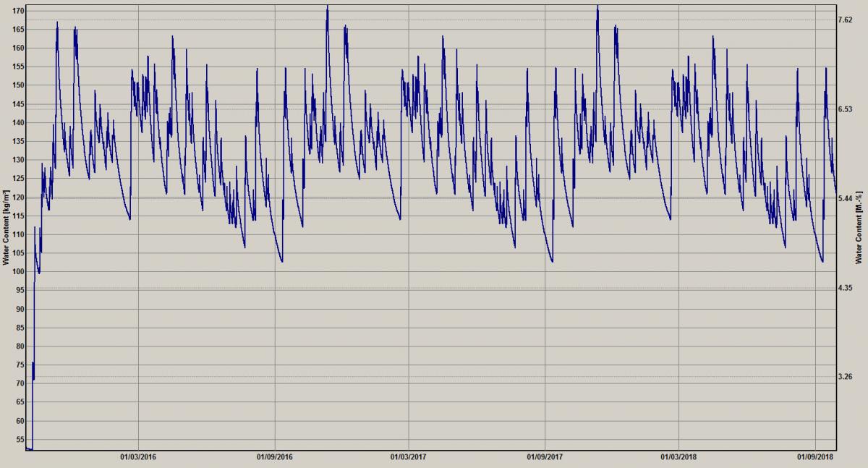This screenshot has width=868, height=468.
Task: Click the 140 left axis tick label
Action: (20, 123)
